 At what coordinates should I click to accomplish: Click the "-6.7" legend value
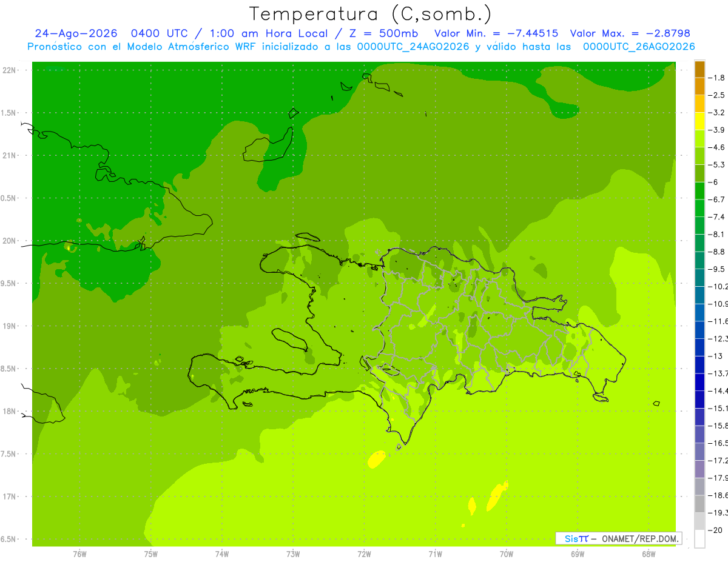coord(716,199)
